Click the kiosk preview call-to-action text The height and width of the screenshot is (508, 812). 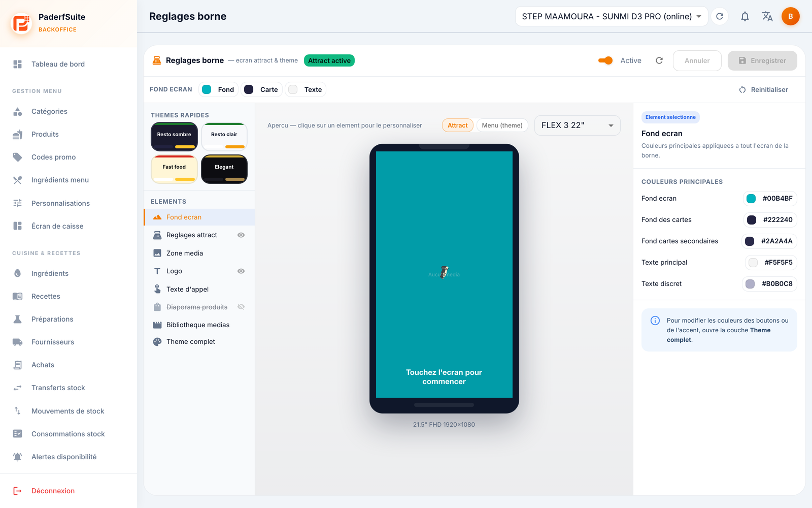[444, 377]
